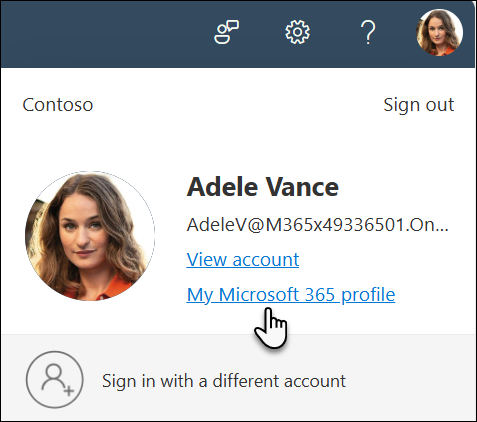Click the truncated AdeleV@M365x49336501 email address
Image resolution: width=477 pixels, height=422 pixels.
pyautogui.click(x=317, y=225)
